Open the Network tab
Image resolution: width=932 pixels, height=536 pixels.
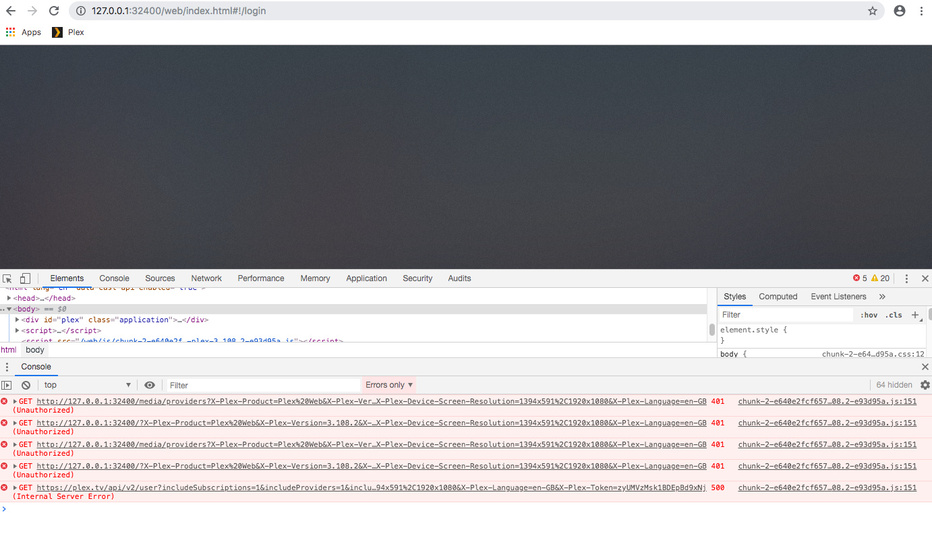pos(206,278)
